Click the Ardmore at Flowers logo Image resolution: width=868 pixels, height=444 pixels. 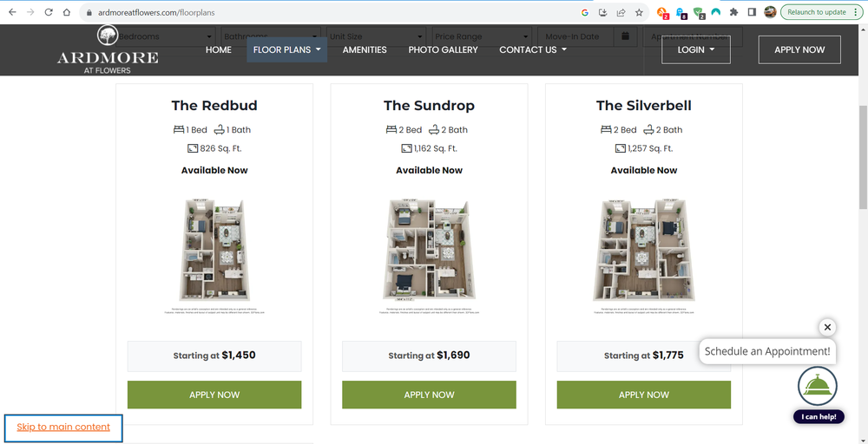[108, 50]
